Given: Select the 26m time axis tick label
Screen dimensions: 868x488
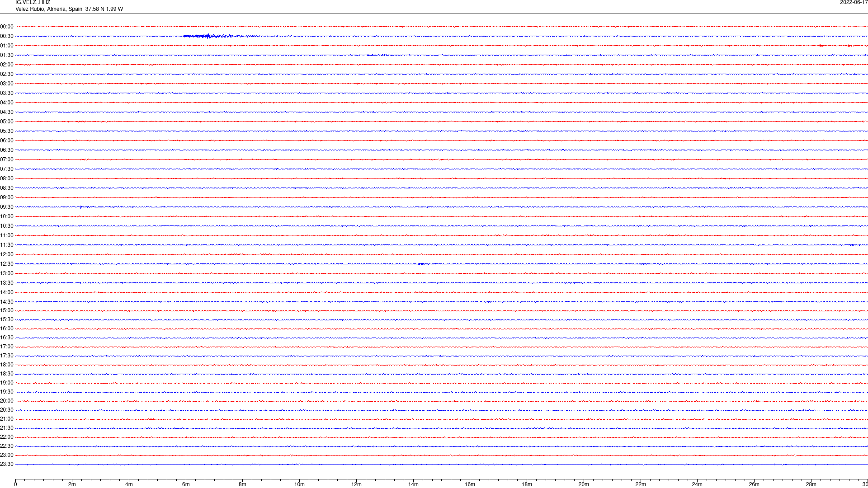Looking at the screenshot, I should click(754, 484).
